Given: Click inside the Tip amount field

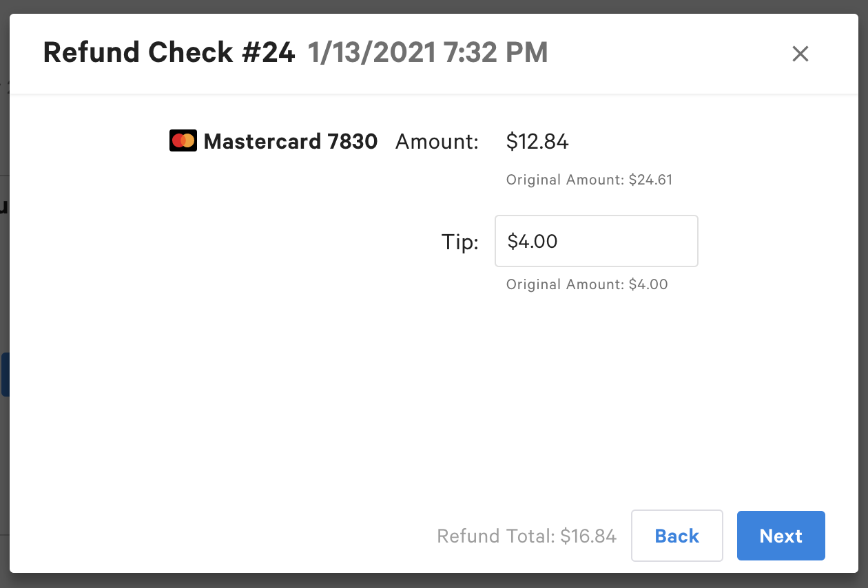Looking at the screenshot, I should point(596,241).
